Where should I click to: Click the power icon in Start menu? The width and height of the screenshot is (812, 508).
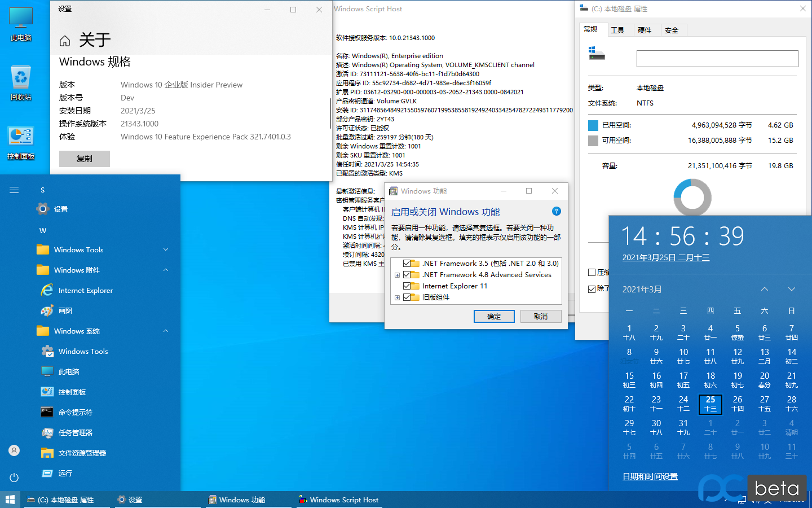tap(14, 478)
